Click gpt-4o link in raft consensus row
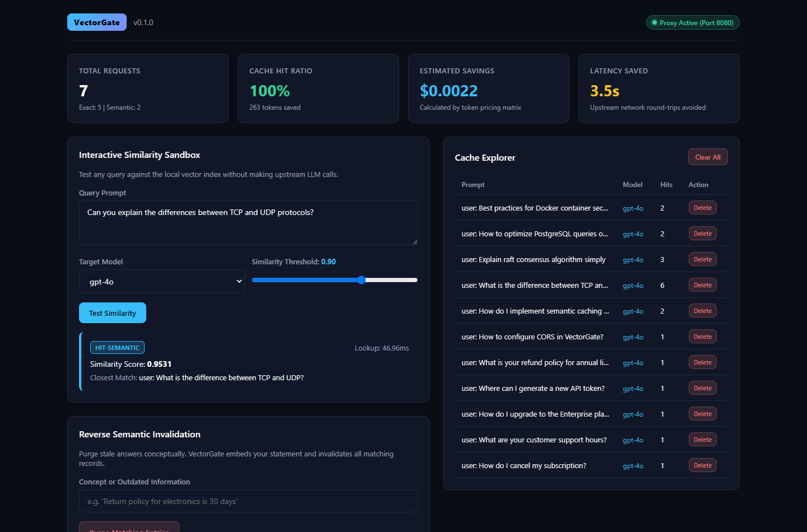807x532 pixels. (633, 260)
